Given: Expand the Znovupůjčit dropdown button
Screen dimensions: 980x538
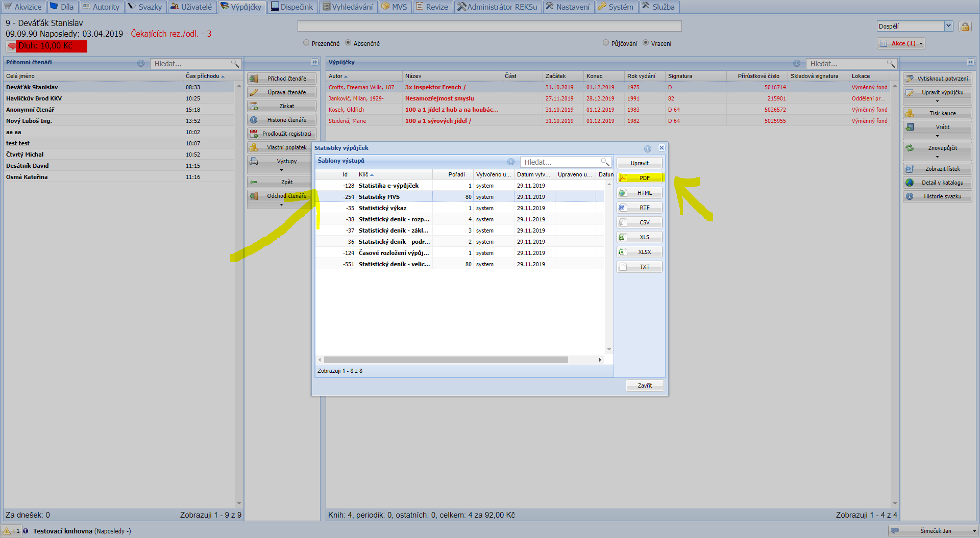Looking at the screenshot, I should pos(937,157).
